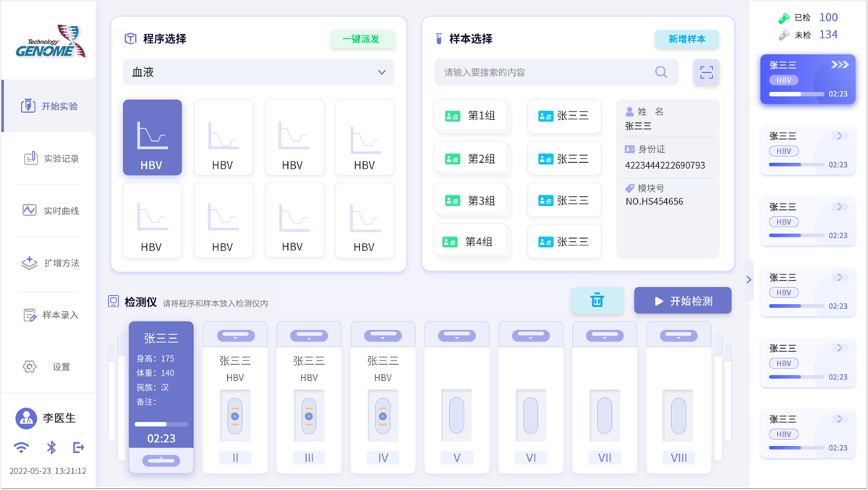
Task: Click the trash delete icon button
Action: point(597,300)
